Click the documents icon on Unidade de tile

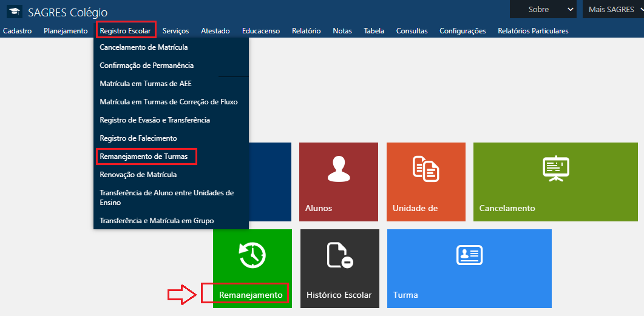pos(425,168)
